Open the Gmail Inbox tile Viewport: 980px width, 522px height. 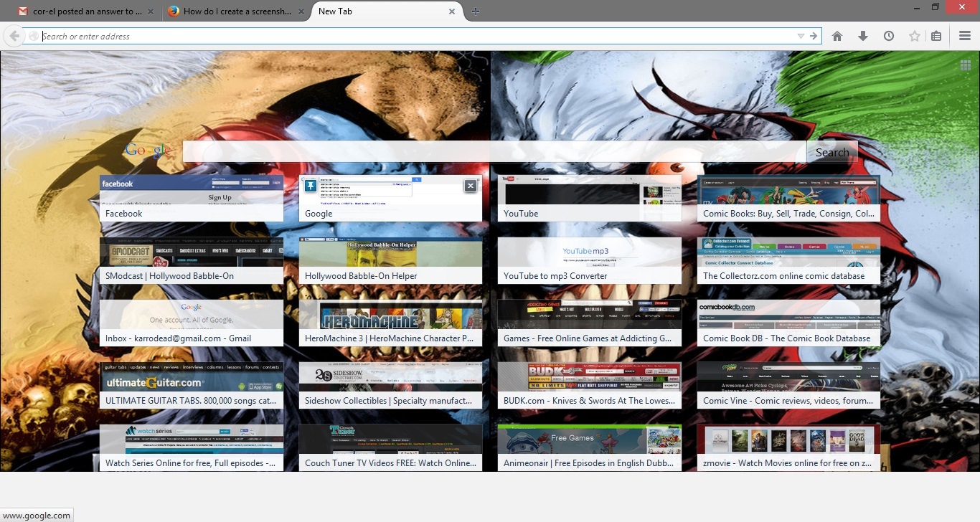tap(192, 323)
